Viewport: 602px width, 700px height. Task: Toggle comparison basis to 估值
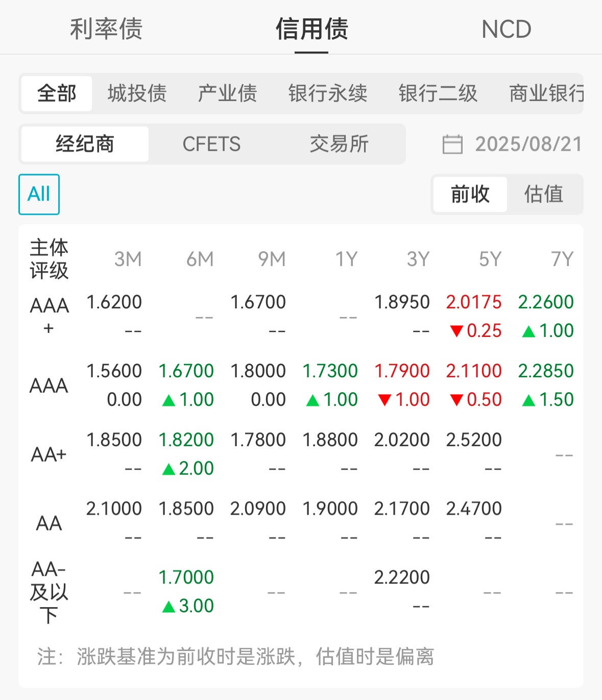[544, 194]
